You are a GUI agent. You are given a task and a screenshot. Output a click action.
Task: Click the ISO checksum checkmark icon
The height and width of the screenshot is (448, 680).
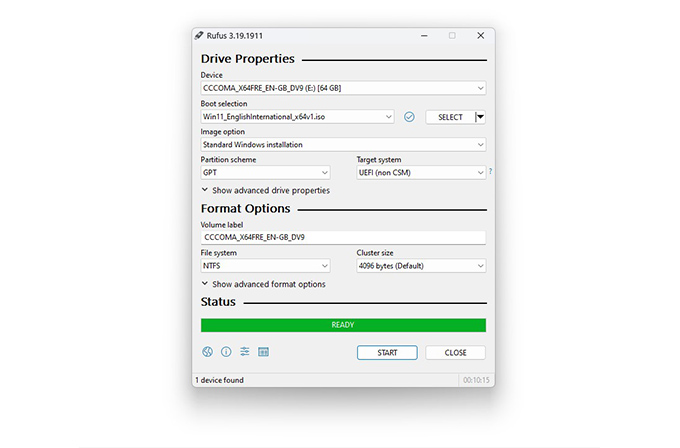[409, 117]
